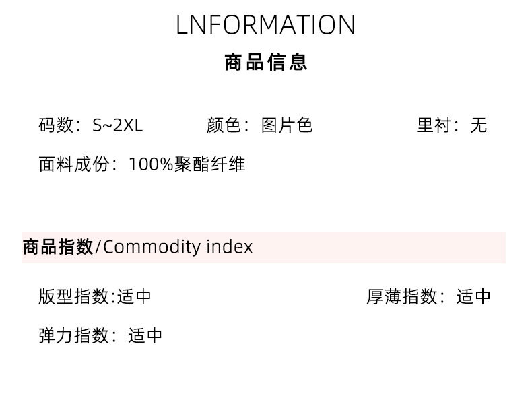The height and width of the screenshot is (398, 532).
Task: Click the bold 商品指数 section title
Action: (x=58, y=247)
